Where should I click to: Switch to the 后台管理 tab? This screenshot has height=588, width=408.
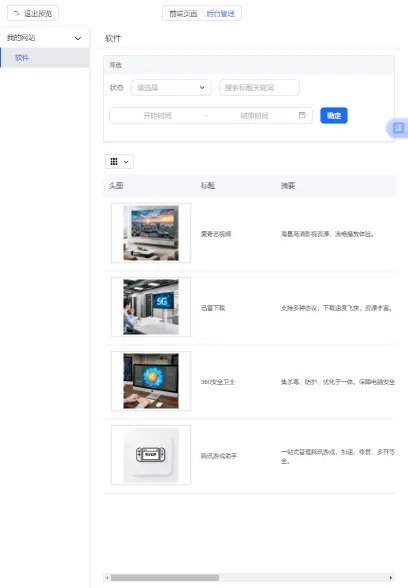pos(220,14)
